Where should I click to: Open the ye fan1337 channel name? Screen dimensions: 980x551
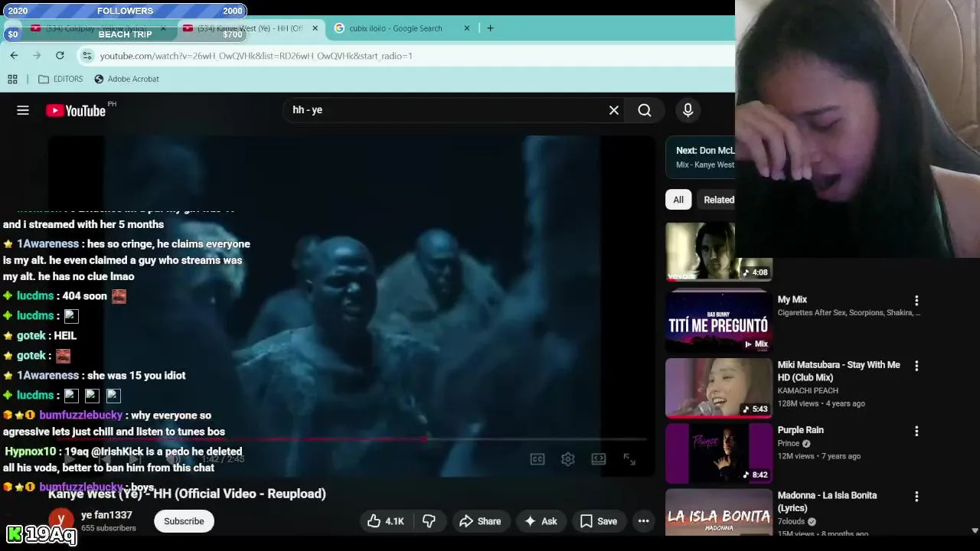point(106,515)
